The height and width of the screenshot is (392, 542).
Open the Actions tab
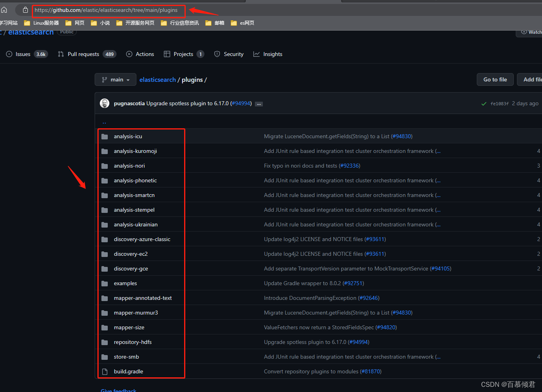[140, 54]
